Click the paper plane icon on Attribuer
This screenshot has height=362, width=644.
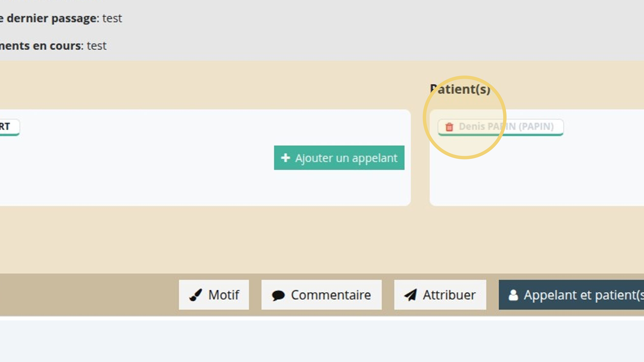(x=411, y=295)
